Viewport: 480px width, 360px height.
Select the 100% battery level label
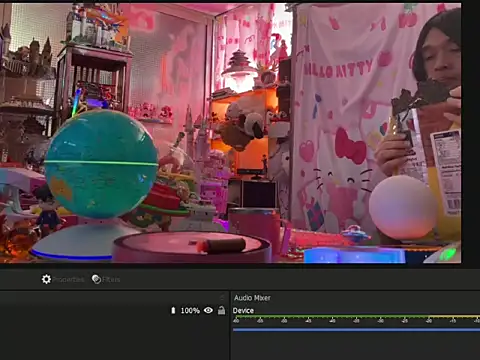[x=190, y=311]
